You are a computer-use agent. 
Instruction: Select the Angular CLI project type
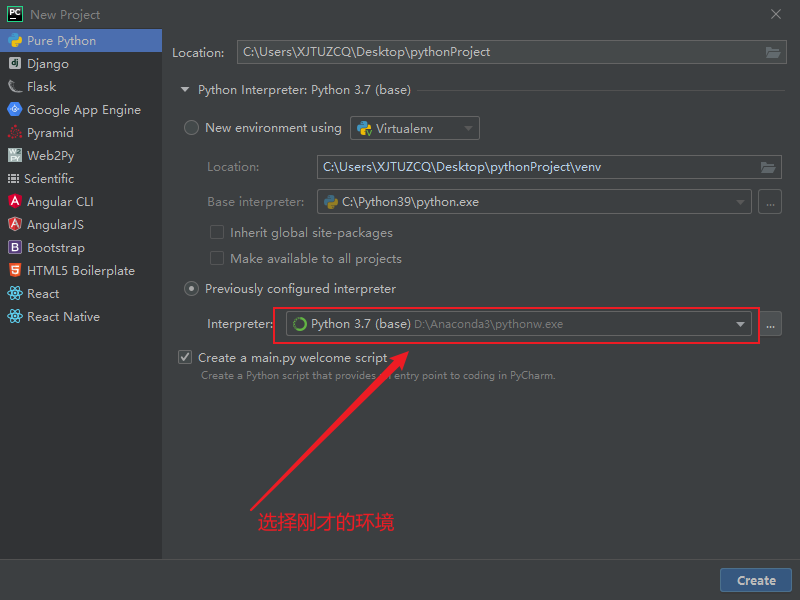[x=81, y=201]
